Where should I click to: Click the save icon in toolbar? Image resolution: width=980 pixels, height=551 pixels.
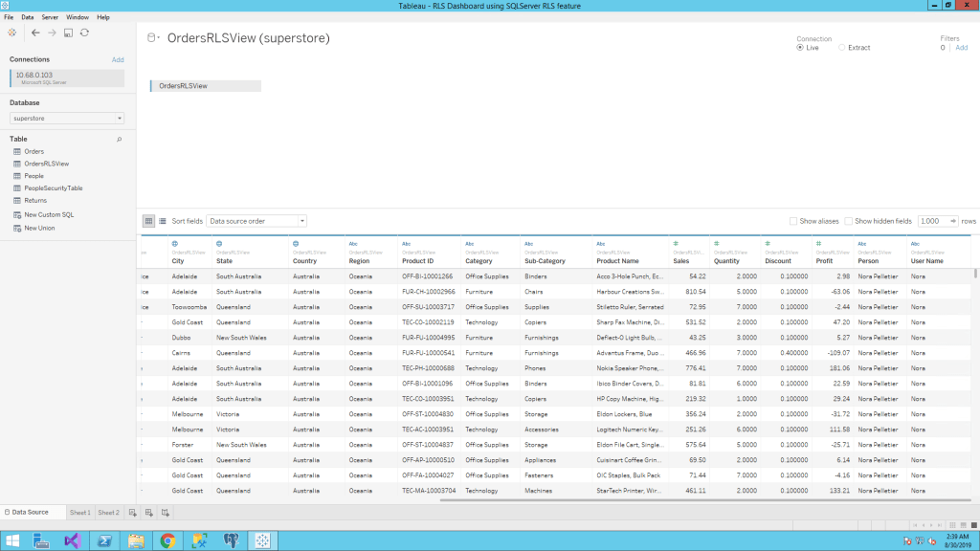click(68, 33)
